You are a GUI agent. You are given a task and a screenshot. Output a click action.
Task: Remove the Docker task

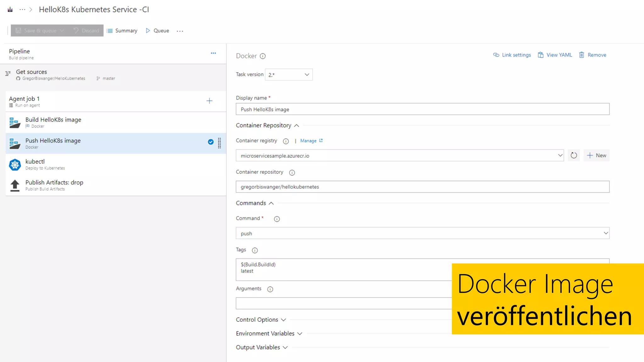point(593,55)
